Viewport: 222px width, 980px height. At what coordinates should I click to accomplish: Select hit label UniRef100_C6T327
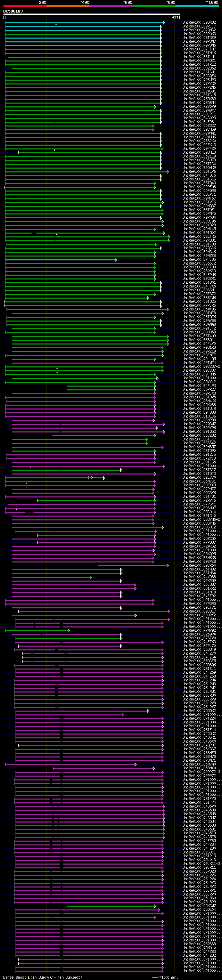tap(199, 470)
